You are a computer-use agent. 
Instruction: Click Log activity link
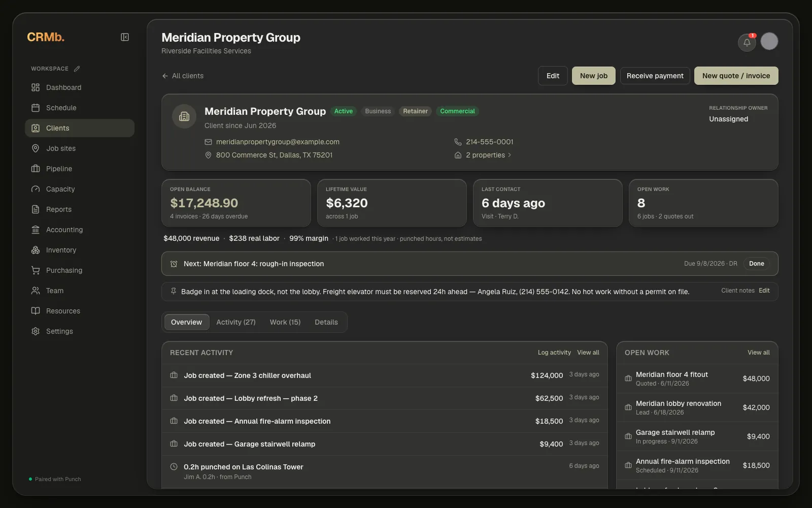(x=554, y=353)
